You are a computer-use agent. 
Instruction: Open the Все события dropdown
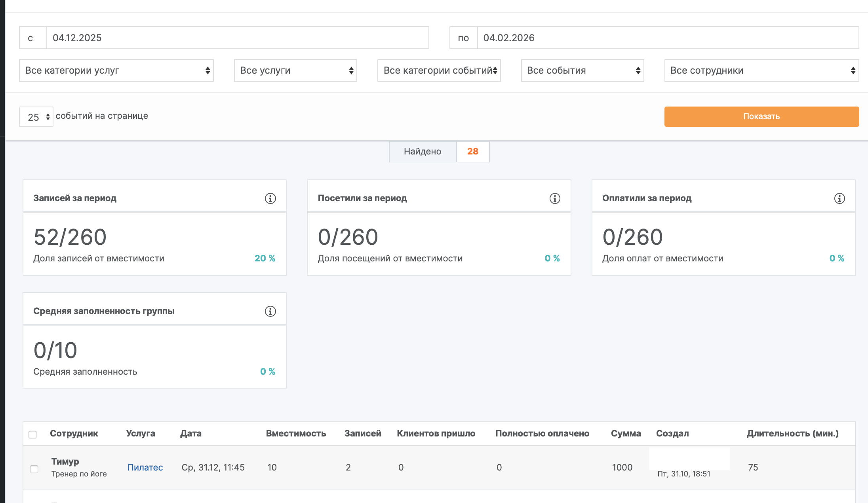582,70
